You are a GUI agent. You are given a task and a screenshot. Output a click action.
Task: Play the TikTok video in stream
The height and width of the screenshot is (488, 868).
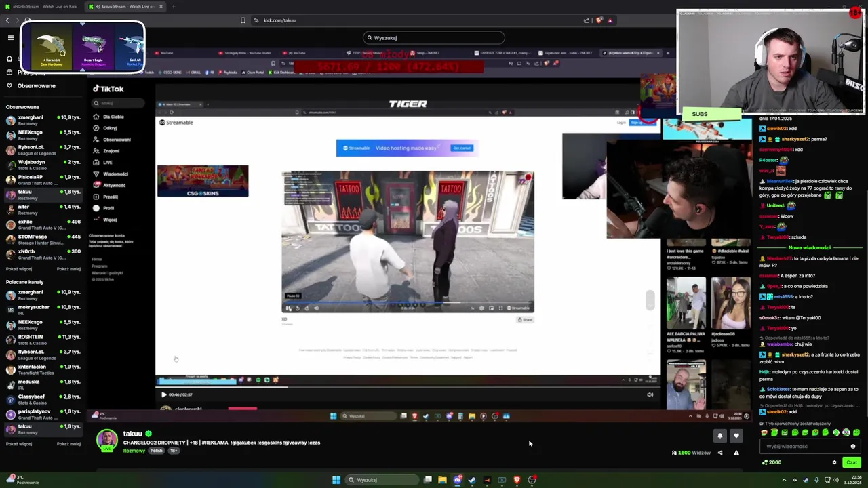click(163, 394)
